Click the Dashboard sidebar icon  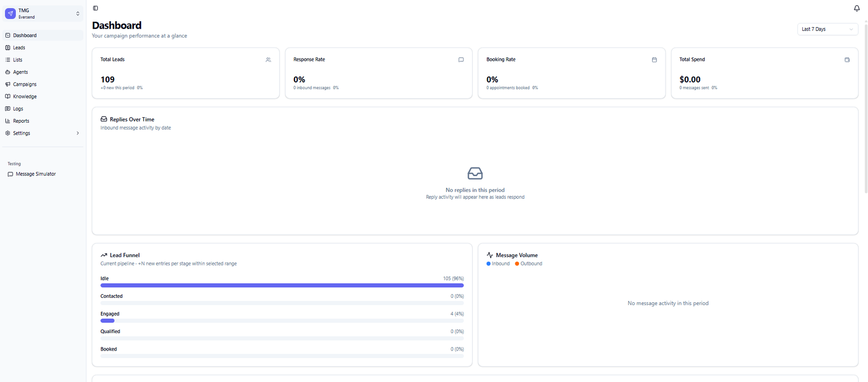pos(8,35)
